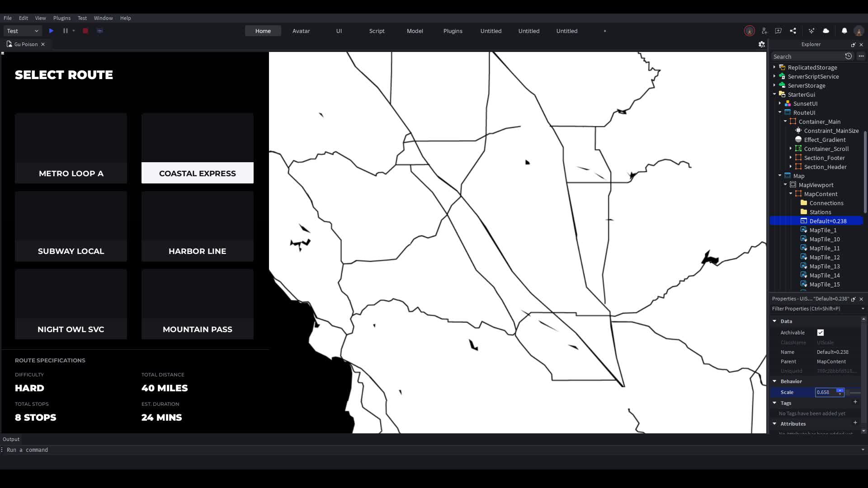The width and height of the screenshot is (868, 488).
Task: Select the HARBOR LINE route
Action: tap(198, 226)
